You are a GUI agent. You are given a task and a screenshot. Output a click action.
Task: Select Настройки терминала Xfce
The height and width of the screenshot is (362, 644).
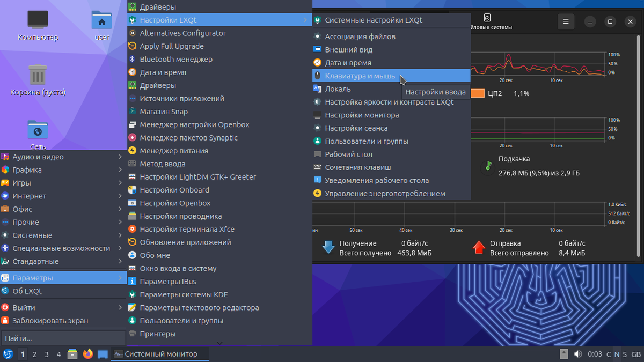pos(219,229)
